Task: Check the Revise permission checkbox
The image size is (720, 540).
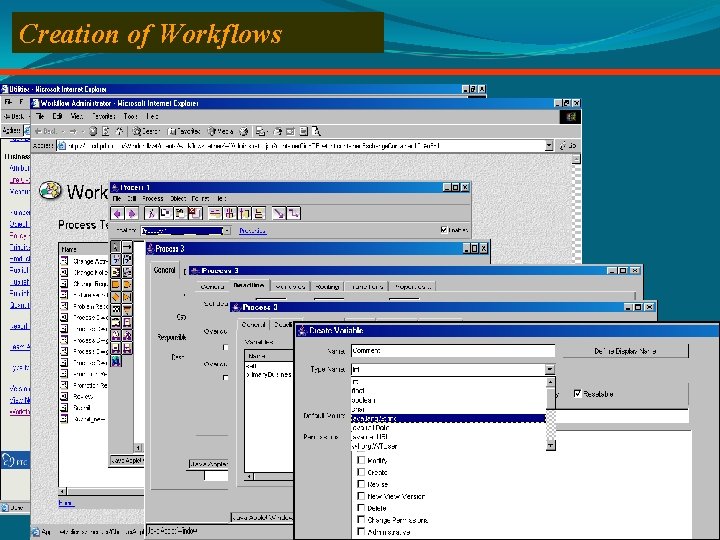Action: [361, 484]
